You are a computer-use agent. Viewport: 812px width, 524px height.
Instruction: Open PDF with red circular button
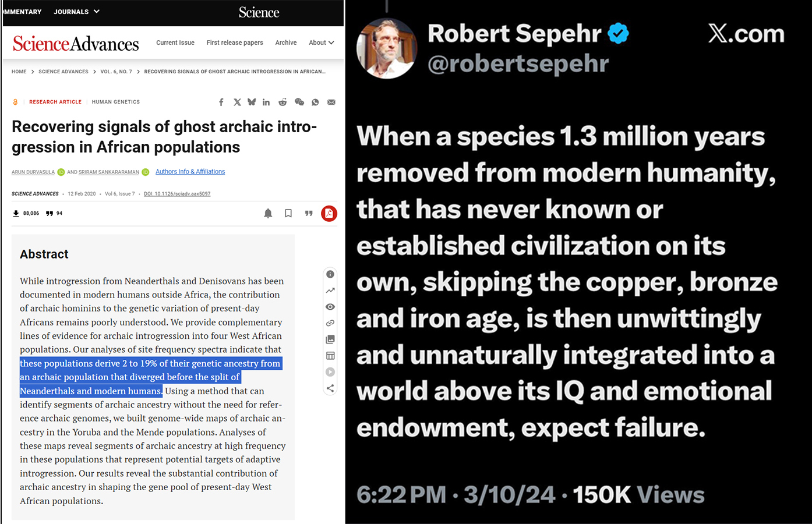[329, 214]
